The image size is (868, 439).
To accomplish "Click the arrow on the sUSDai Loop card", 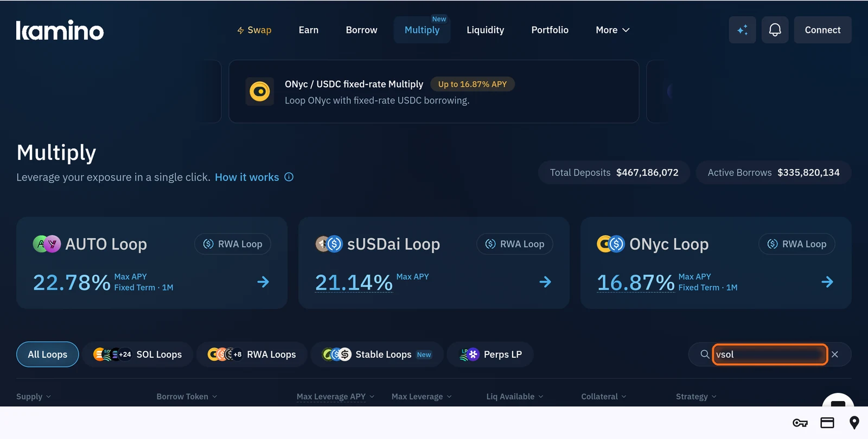I will pyautogui.click(x=545, y=282).
